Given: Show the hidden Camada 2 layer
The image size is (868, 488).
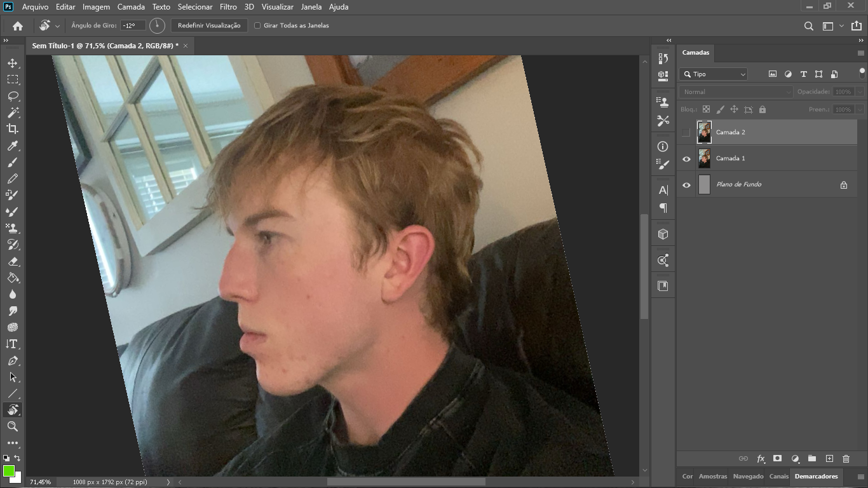Looking at the screenshot, I should (686, 132).
